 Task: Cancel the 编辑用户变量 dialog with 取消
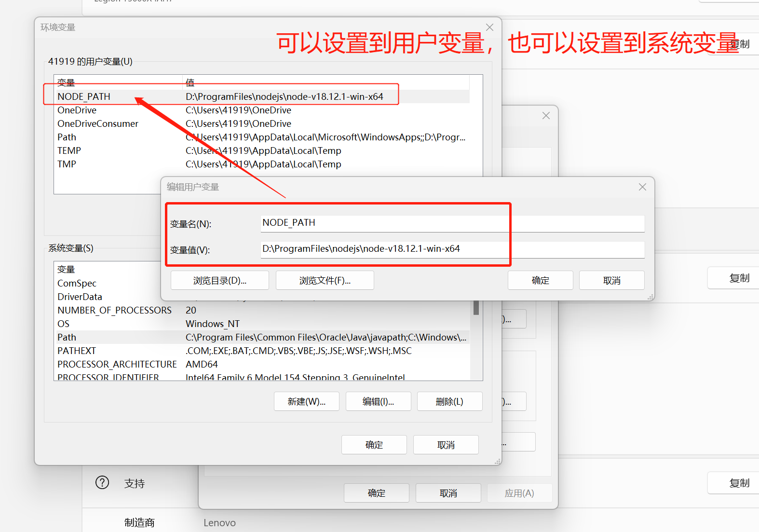tap(612, 280)
